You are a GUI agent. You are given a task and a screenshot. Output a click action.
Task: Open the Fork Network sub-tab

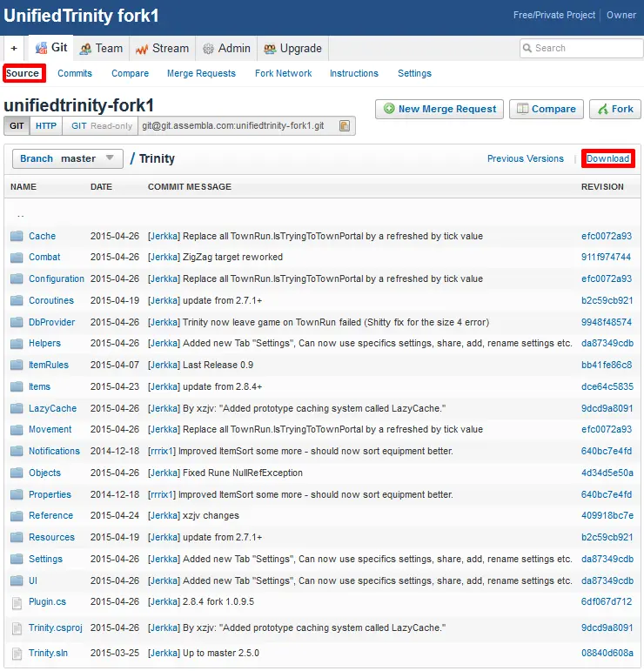click(x=284, y=73)
